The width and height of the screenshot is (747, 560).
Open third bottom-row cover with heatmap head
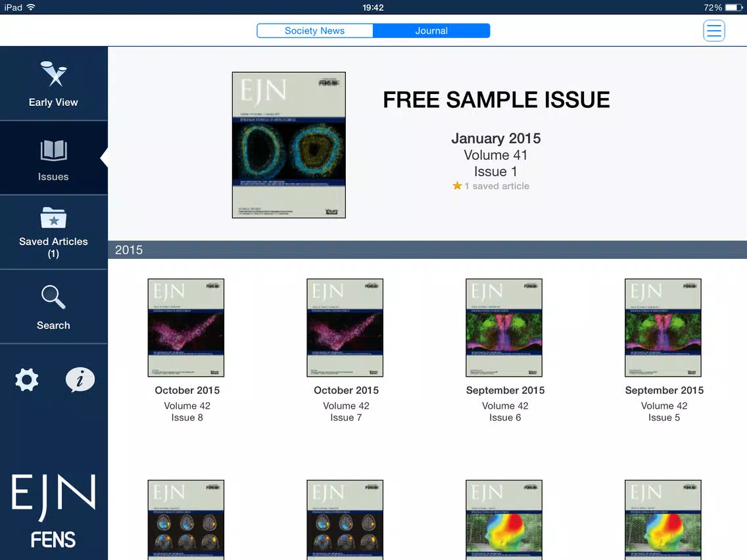click(x=504, y=519)
